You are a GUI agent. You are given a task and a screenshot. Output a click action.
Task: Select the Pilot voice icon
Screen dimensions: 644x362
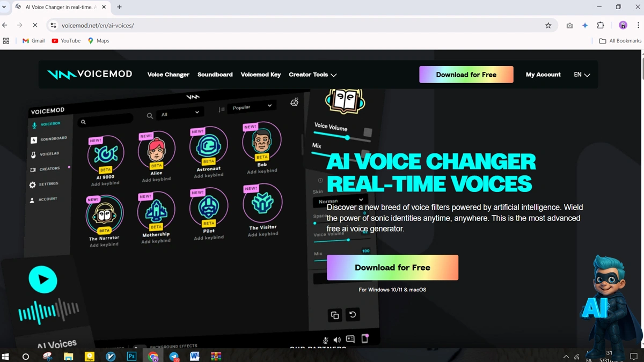coord(209,206)
